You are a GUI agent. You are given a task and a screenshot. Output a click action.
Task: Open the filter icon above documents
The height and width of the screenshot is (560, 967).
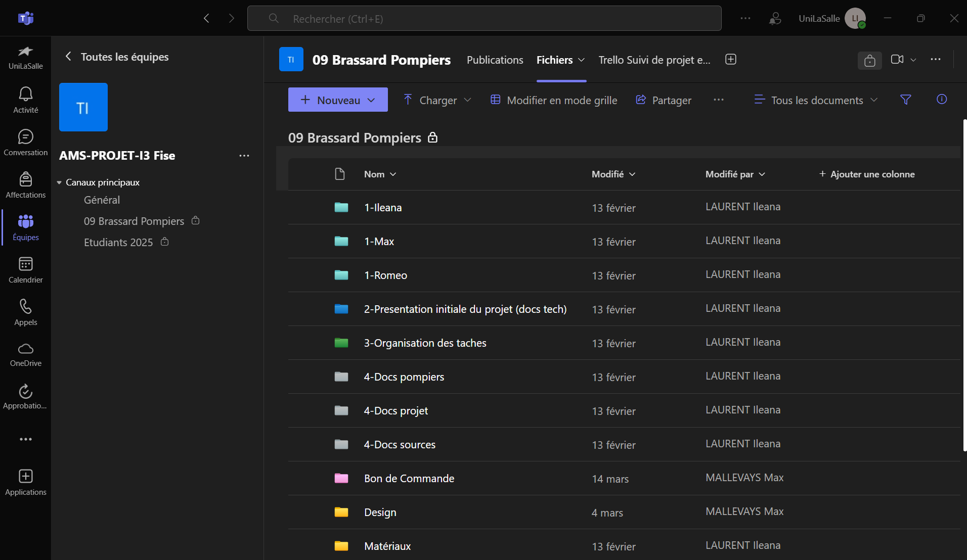click(x=906, y=100)
